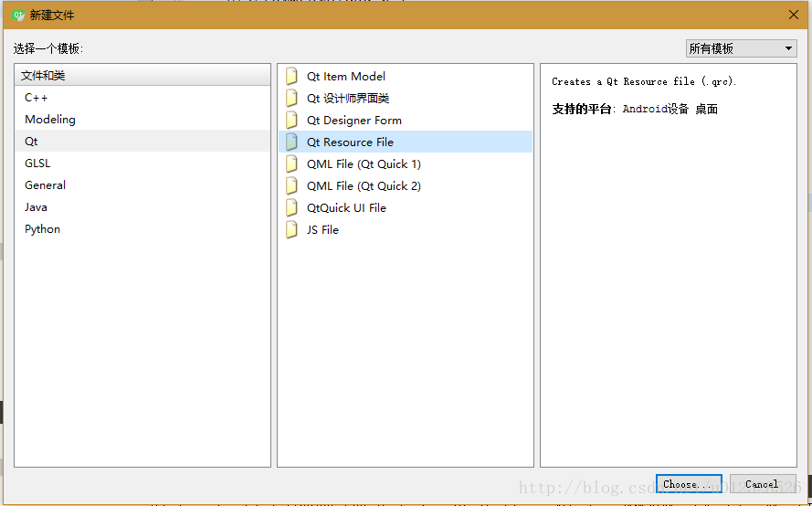Click the QtQuick UI File icon
The height and width of the screenshot is (506, 812).
[x=292, y=207]
